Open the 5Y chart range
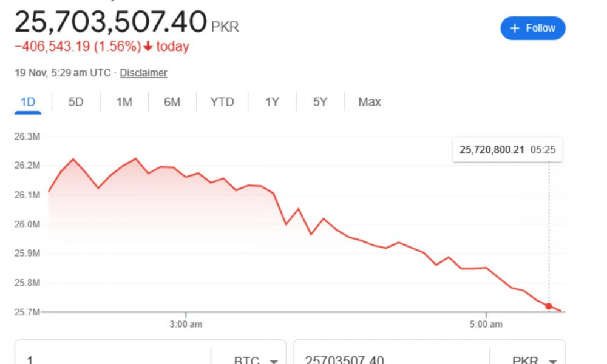Viewport: 607px width, 364px height. click(x=320, y=102)
